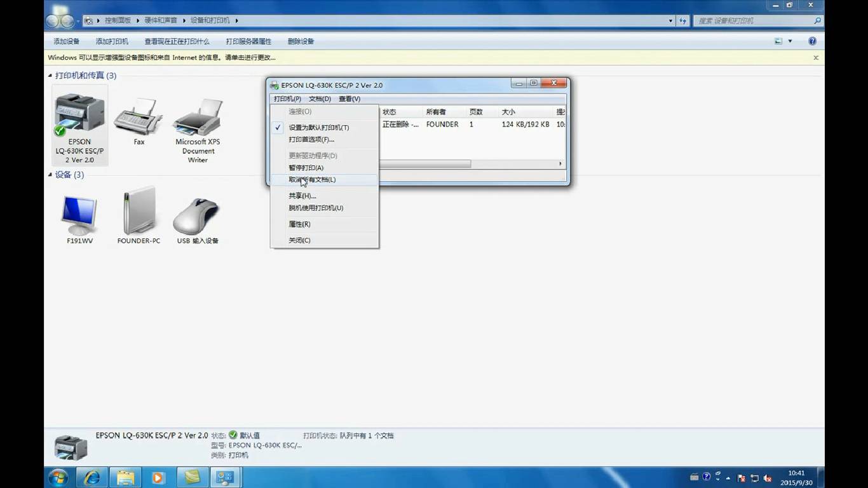868x488 pixels.
Task: Click the 添加打印机 toolbar button
Action: 112,41
